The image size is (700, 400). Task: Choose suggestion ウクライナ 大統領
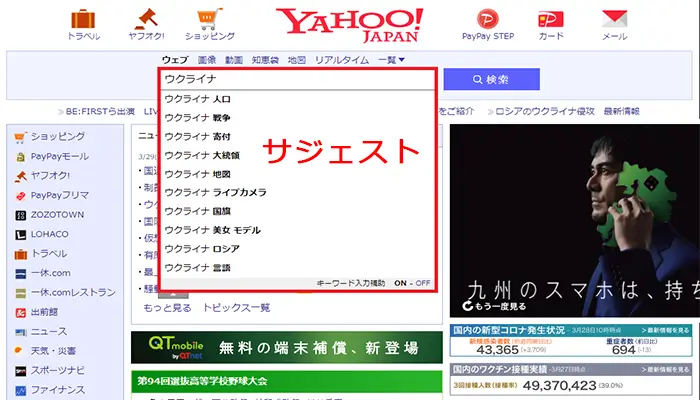[x=297, y=155]
